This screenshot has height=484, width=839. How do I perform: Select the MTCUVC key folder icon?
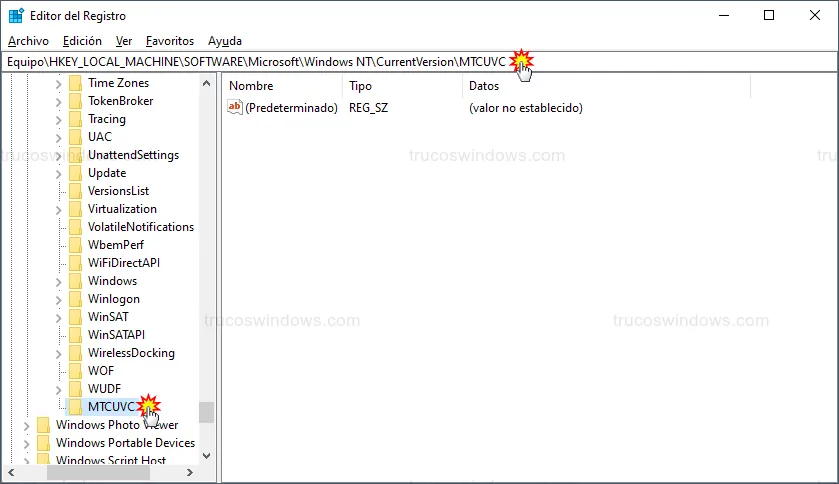(75, 407)
